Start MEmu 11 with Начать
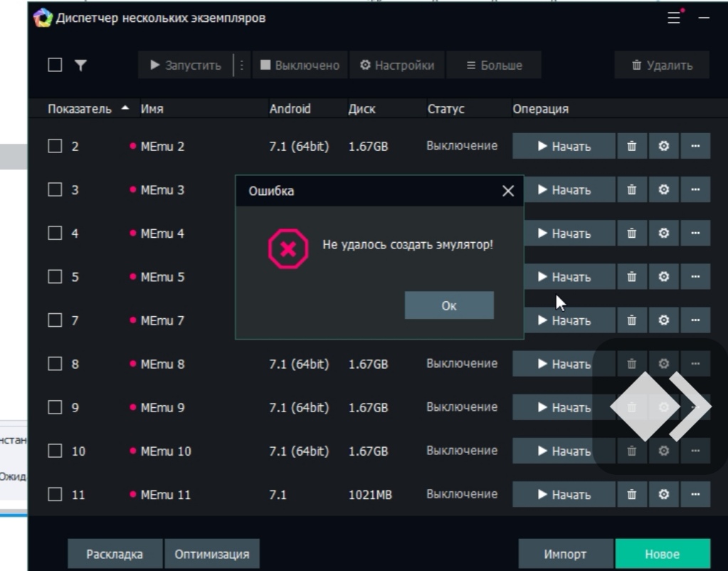This screenshot has width=728, height=571. tap(564, 494)
